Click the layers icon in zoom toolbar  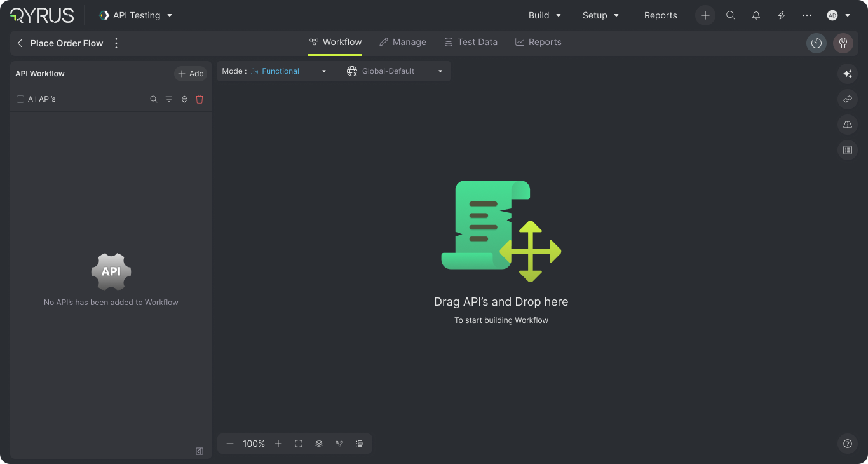319,444
